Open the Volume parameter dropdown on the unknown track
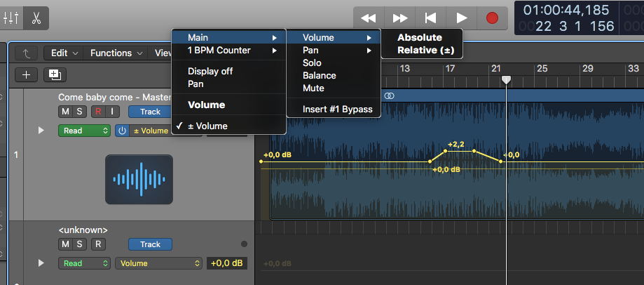644x285 pixels. (x=159, y=263)
